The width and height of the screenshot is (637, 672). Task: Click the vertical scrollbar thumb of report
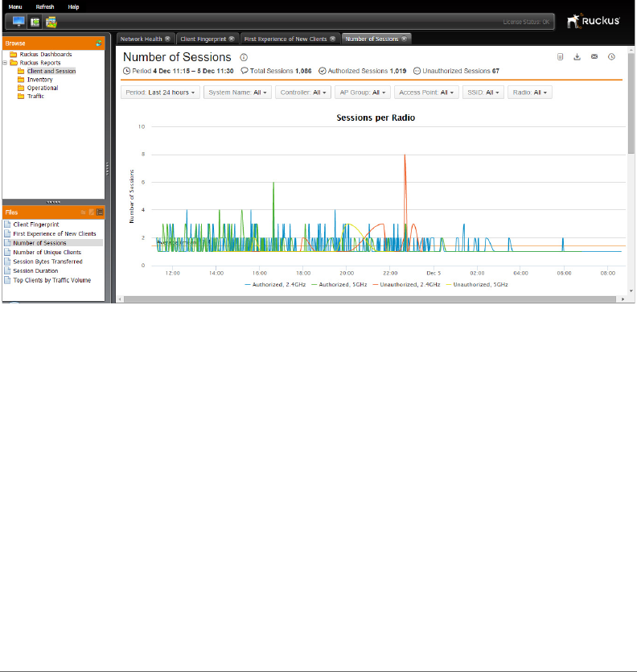coord(631,103)
